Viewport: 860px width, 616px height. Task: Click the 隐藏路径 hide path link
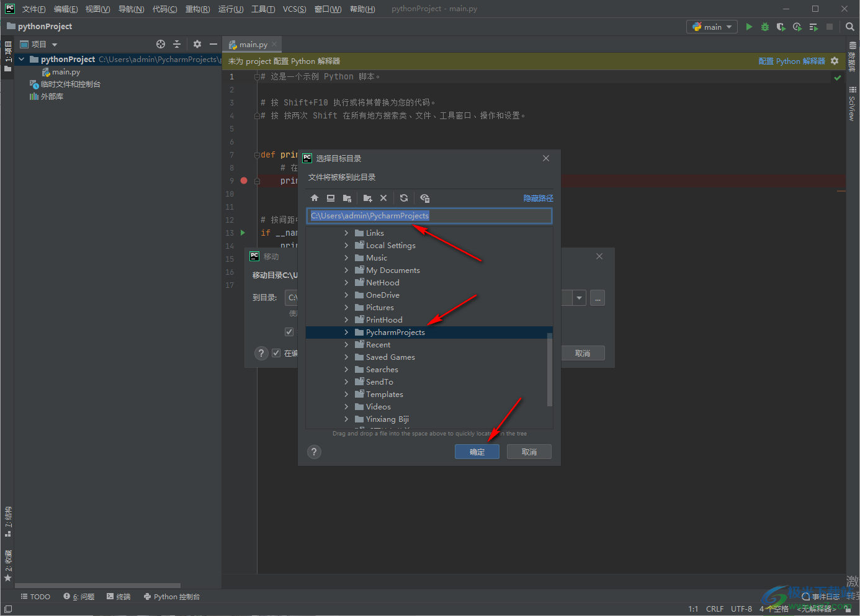(x=538, y=198)
